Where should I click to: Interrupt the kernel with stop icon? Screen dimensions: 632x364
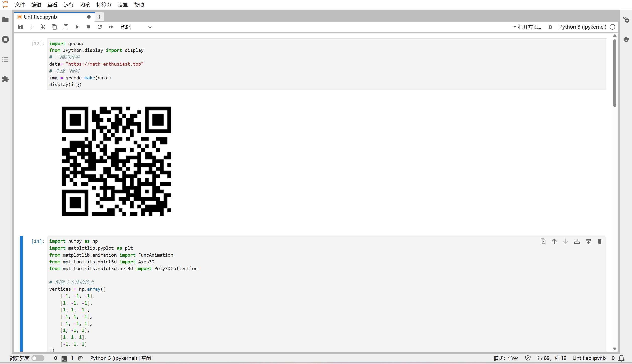[x=88, y=27]
